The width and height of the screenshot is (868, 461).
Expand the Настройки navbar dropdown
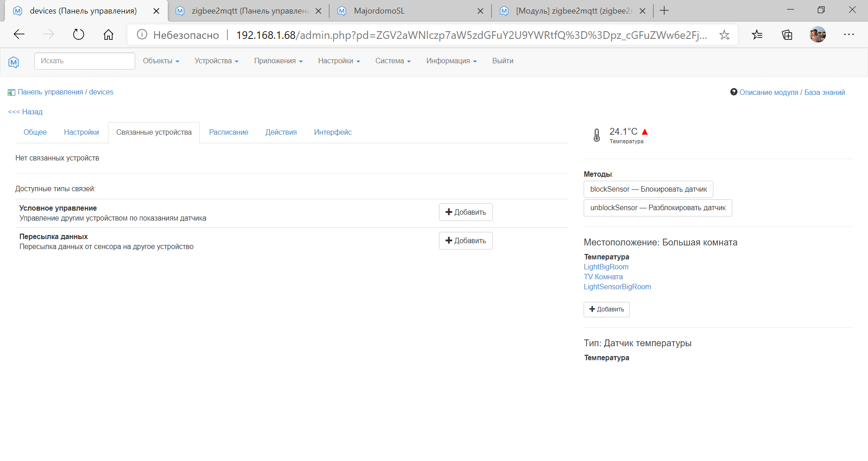coord(339,61)
